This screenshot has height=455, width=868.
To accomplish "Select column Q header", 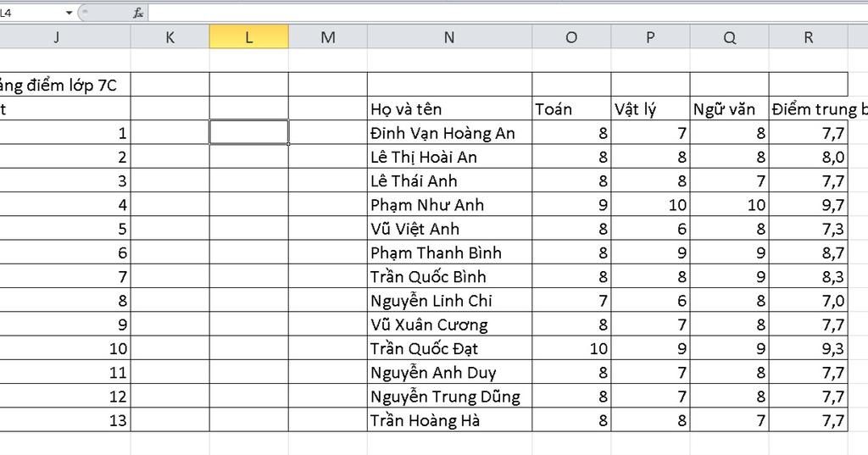I will coord(730,37).
